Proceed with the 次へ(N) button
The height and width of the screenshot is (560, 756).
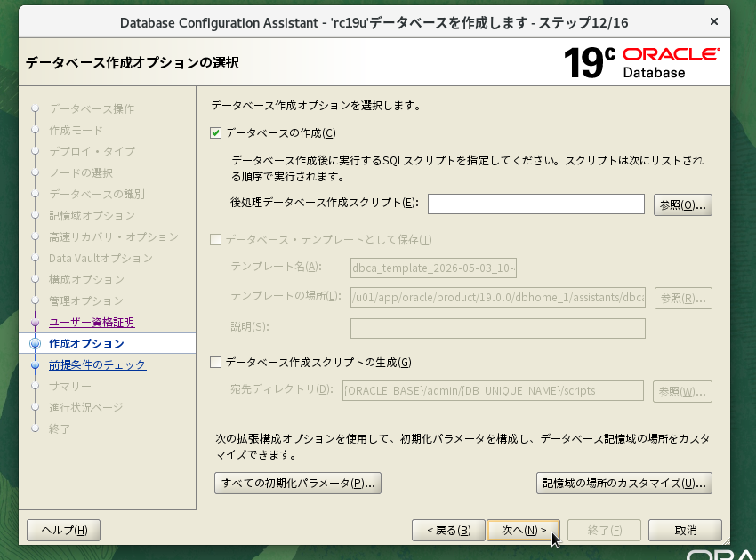pos(524,530)
